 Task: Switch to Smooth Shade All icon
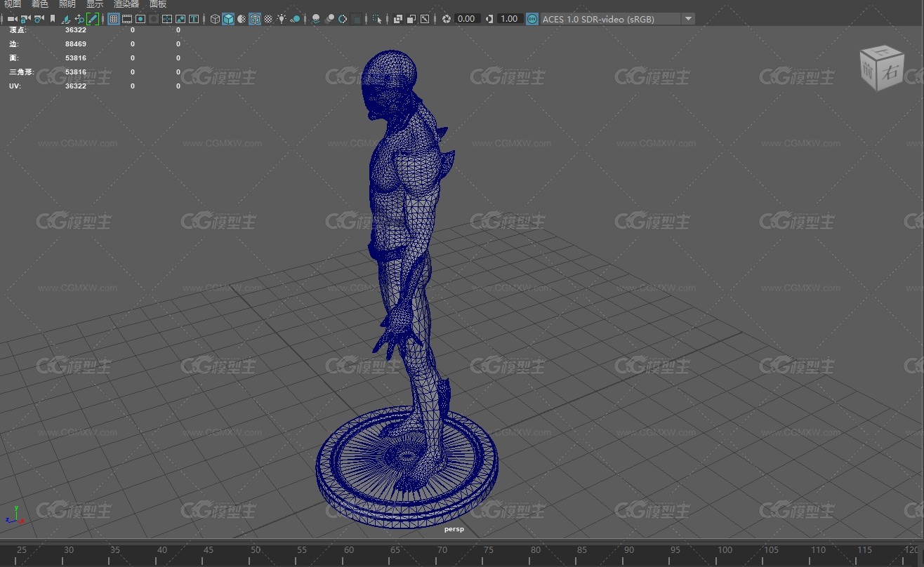228,19
